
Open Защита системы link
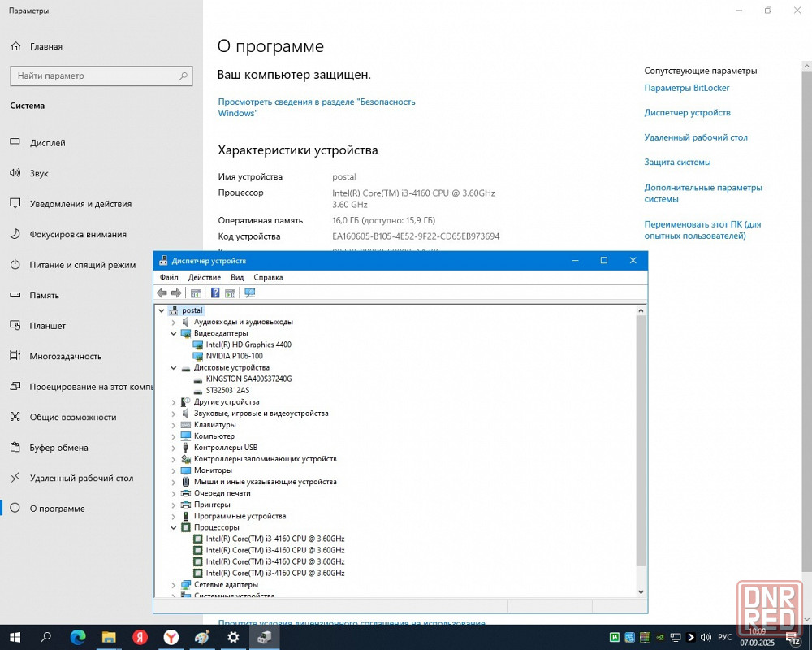(x=677, y=162)
